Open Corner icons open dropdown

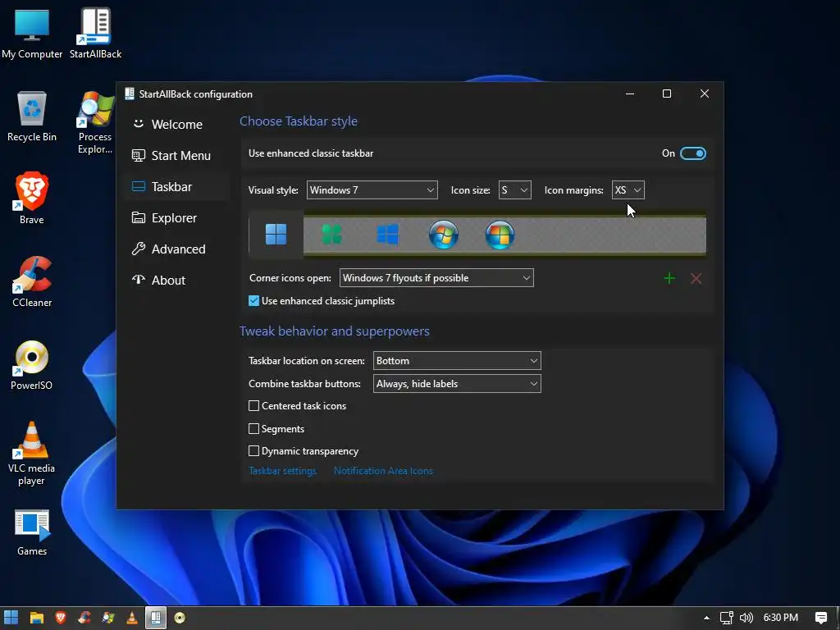[436, 278]
